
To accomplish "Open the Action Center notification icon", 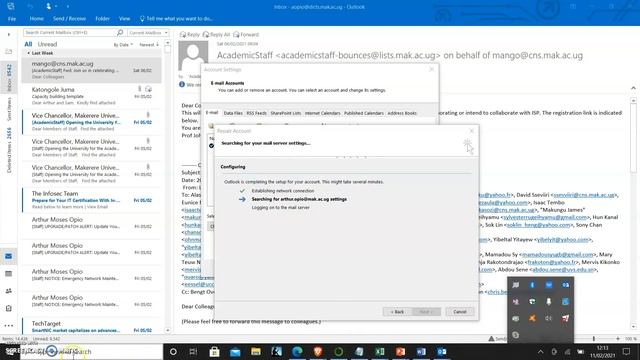I will (627, 351).
